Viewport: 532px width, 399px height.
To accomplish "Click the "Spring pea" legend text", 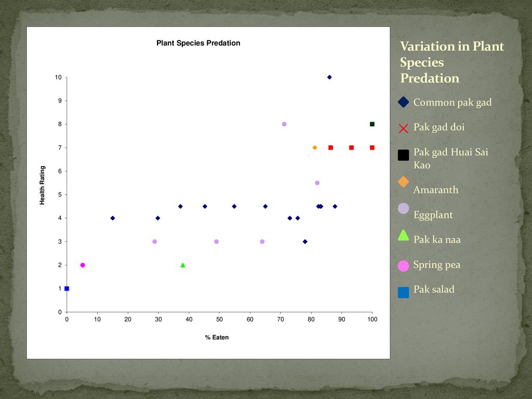I will coord(436,264).
